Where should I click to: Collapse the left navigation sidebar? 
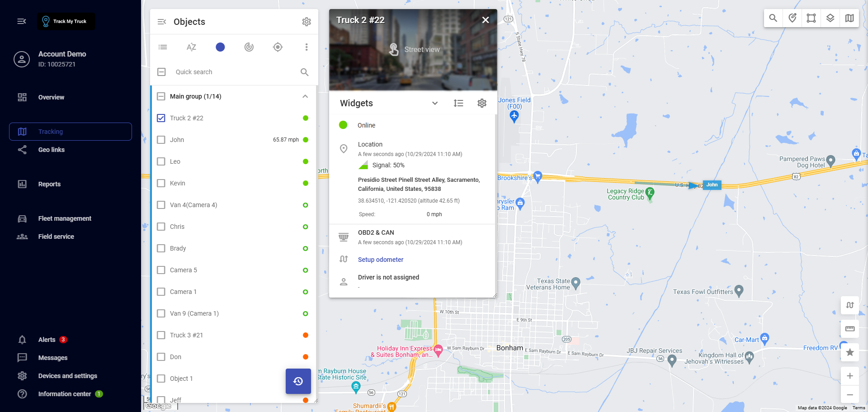pyautogui.click(x=21, y=21)
